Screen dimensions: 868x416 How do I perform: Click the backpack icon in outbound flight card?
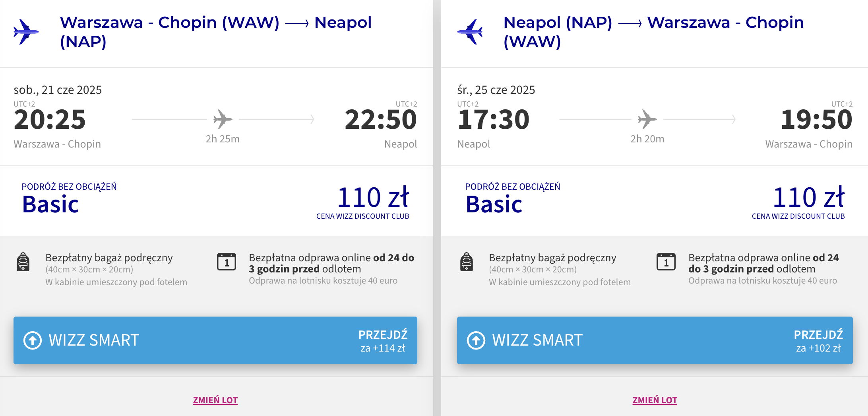click(x=23, y=262)
